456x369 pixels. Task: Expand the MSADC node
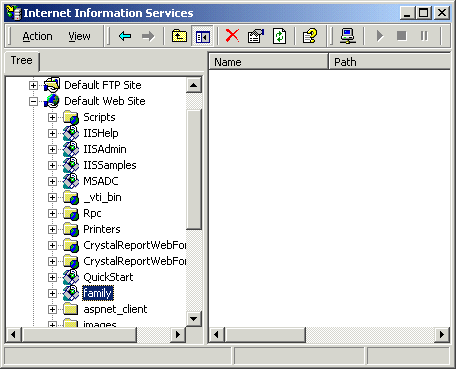[x=52, y=181]
